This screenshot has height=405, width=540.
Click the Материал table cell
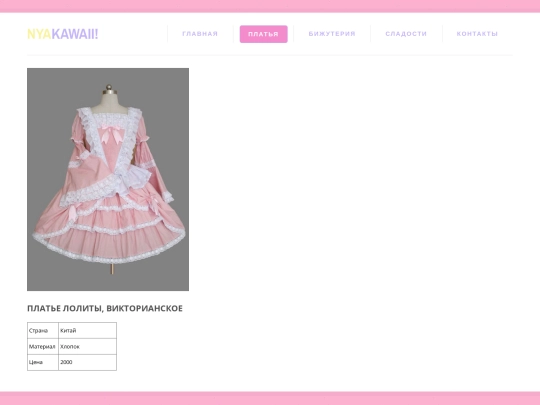(43, 346)
